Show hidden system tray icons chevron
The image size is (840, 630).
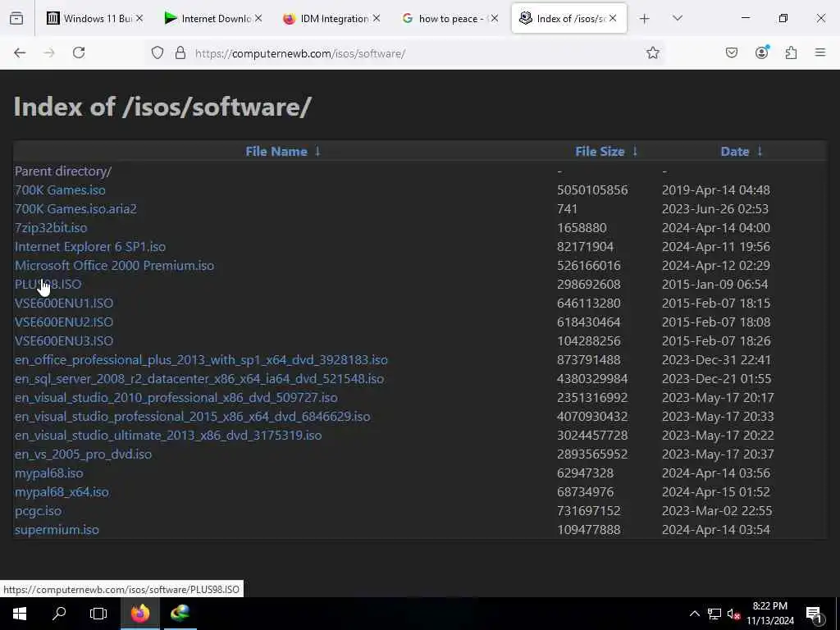coord(694,614)
